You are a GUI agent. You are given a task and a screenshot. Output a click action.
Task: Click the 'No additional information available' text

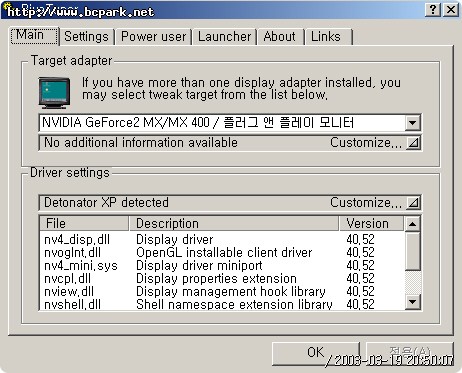[x=141, y=143]
